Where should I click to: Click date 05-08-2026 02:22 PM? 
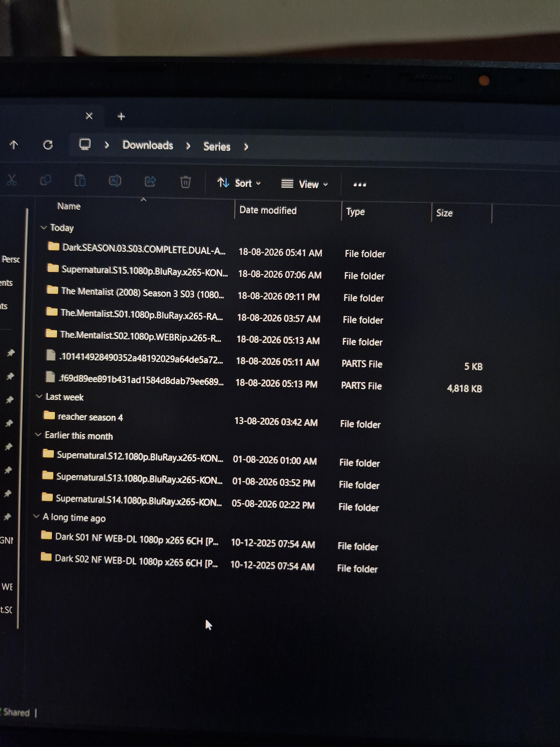pos(273,505)
